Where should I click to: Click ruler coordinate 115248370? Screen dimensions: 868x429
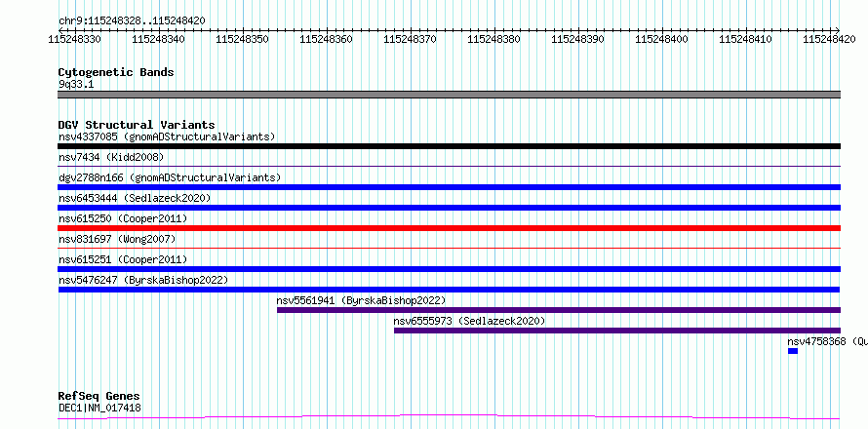click(411, 39)
